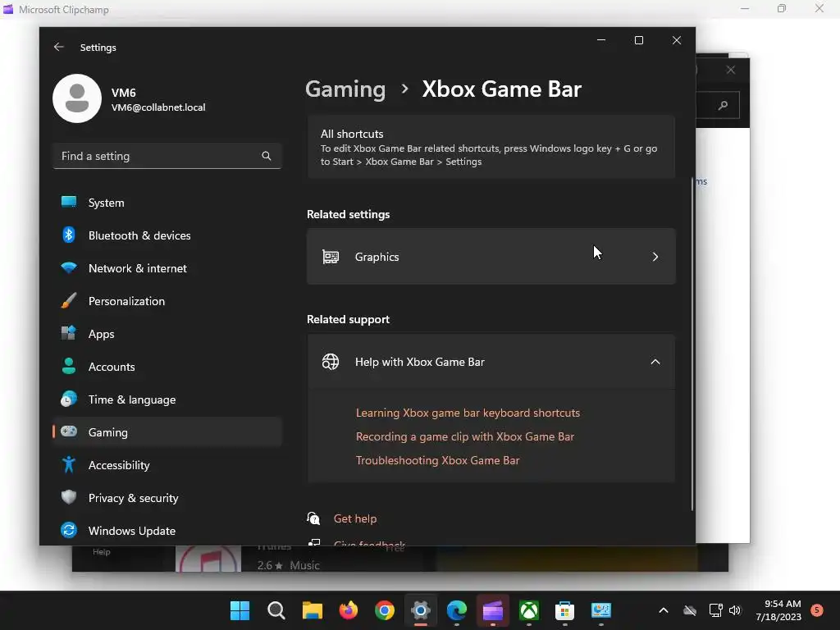Open Bluetooth & devices category
Viewport: 840px width, 630px height.
pyautogui.click(x=167, y=235)
